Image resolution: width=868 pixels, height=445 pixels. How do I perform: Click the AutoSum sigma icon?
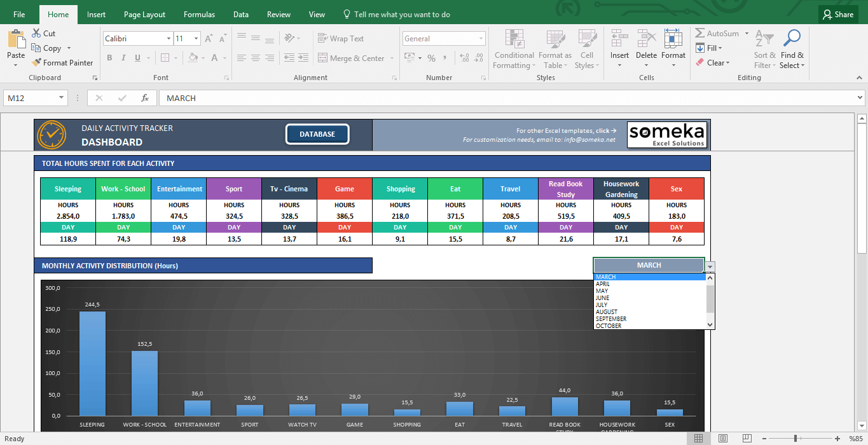click(700, 34)
